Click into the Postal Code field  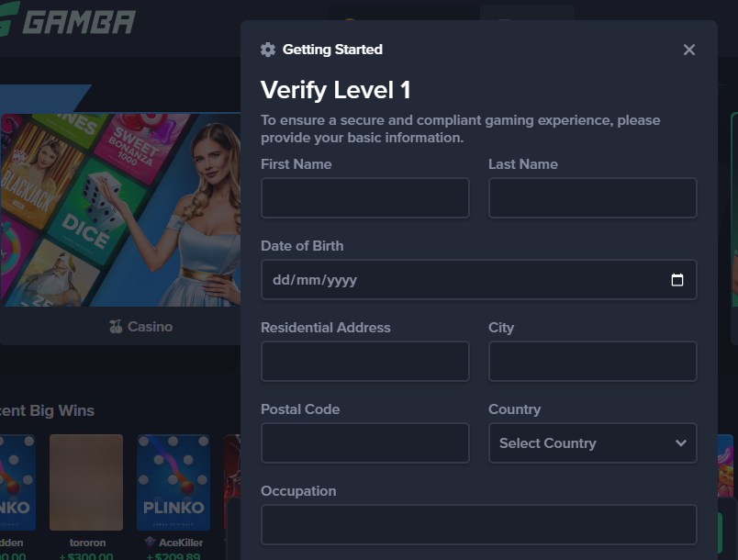click(364, 442)
